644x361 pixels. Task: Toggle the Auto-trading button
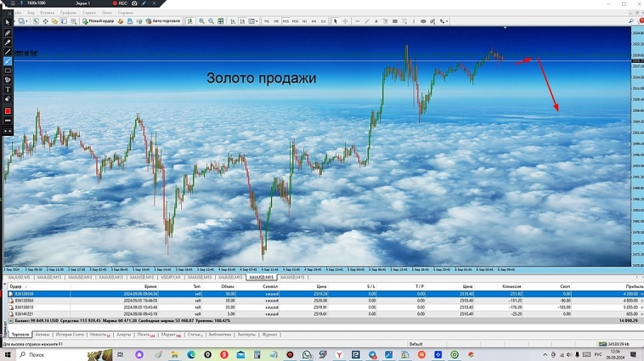162,21
